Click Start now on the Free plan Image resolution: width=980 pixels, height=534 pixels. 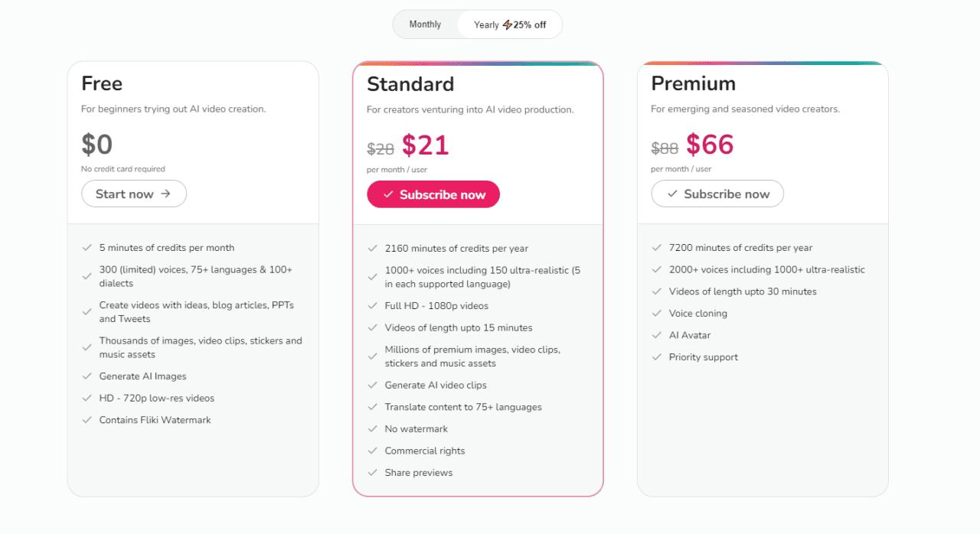click(x=134, y=194)
